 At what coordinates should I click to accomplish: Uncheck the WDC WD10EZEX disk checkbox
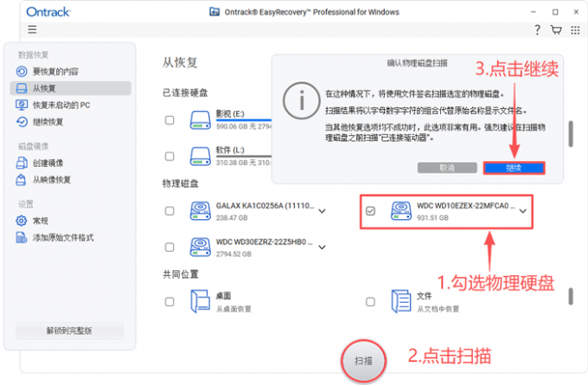(x=370, y=211)
